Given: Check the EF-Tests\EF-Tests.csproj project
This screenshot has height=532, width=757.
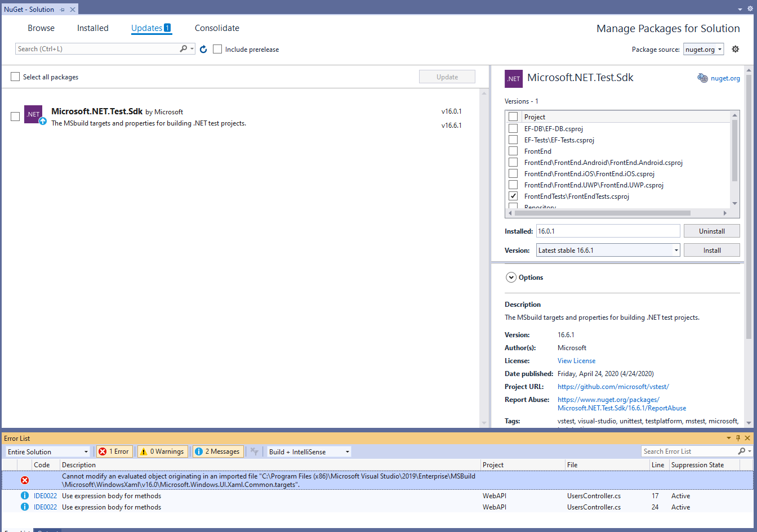Looking at the screenshot, I should (x=513, y=140).
